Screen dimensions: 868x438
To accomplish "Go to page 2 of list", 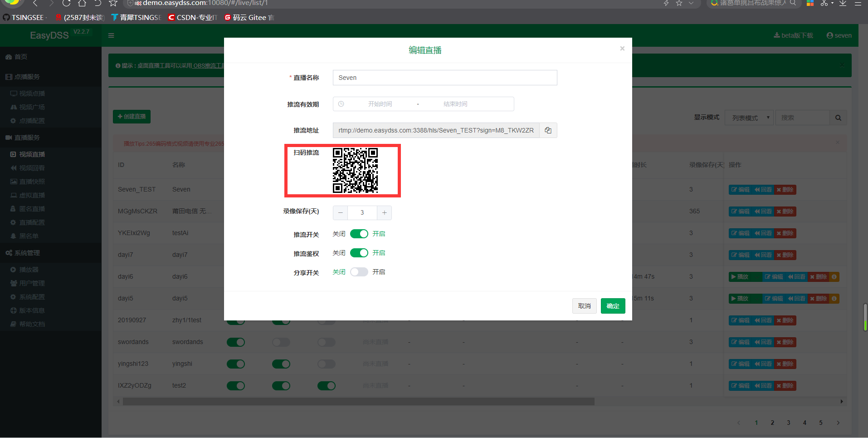I will coord(772,423).
